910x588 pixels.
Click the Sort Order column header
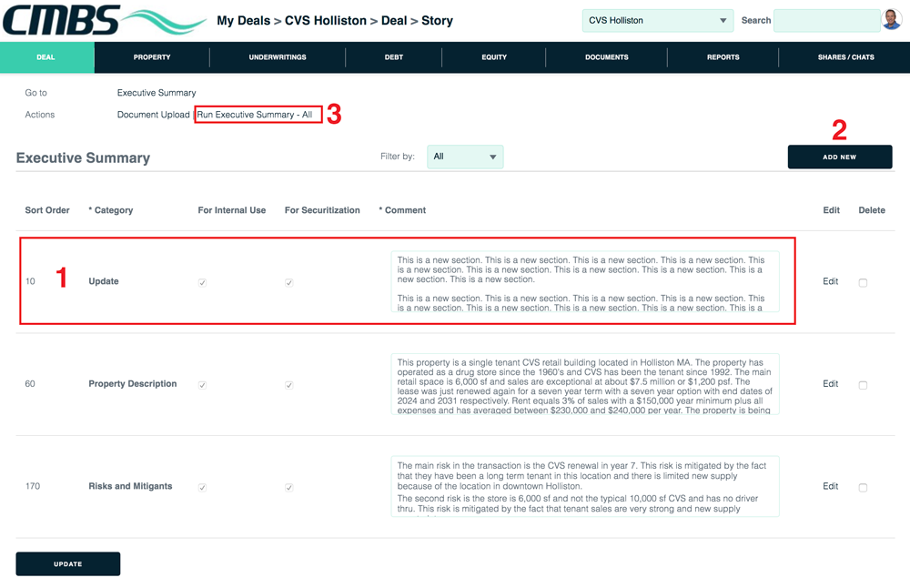(47, 210)
